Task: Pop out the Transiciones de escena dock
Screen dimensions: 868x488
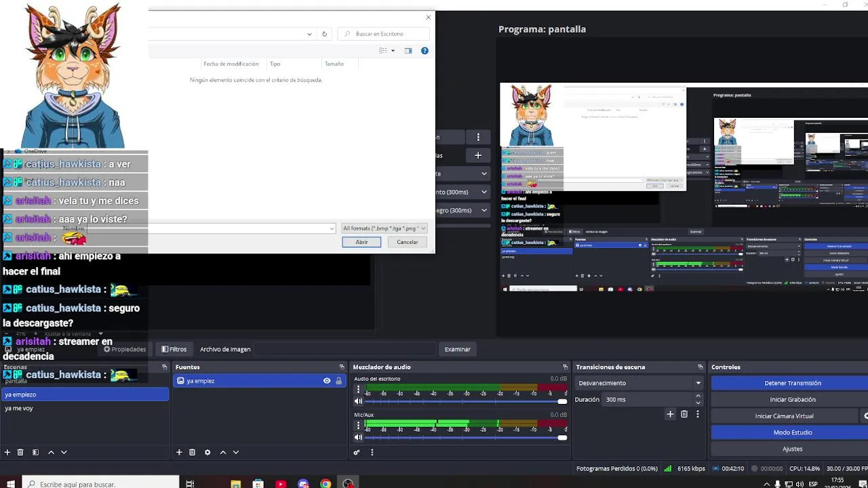Action: pyautogui.click(x=701, y=367)
